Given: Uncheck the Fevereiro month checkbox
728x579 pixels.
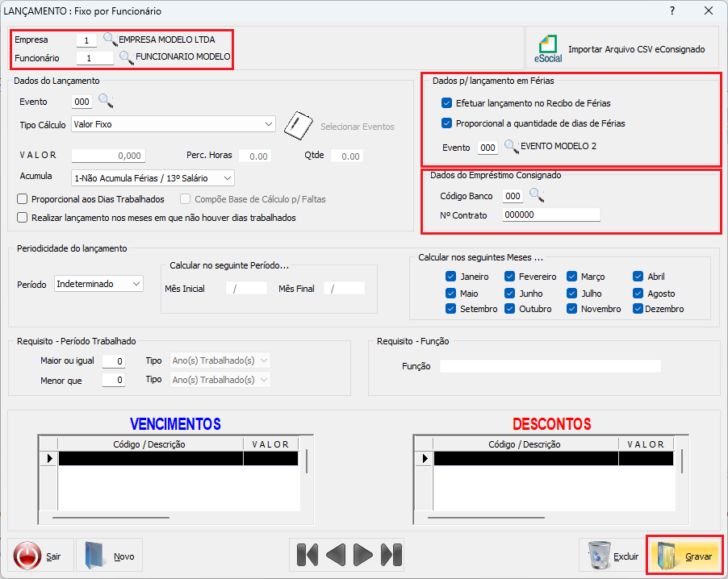Looking at the screenshot, I should click(x=510, y=277).
